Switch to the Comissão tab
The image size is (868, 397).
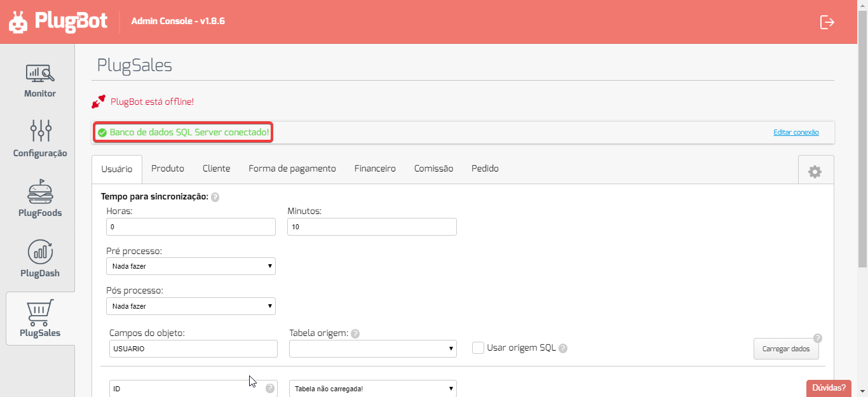pos(434,168)
